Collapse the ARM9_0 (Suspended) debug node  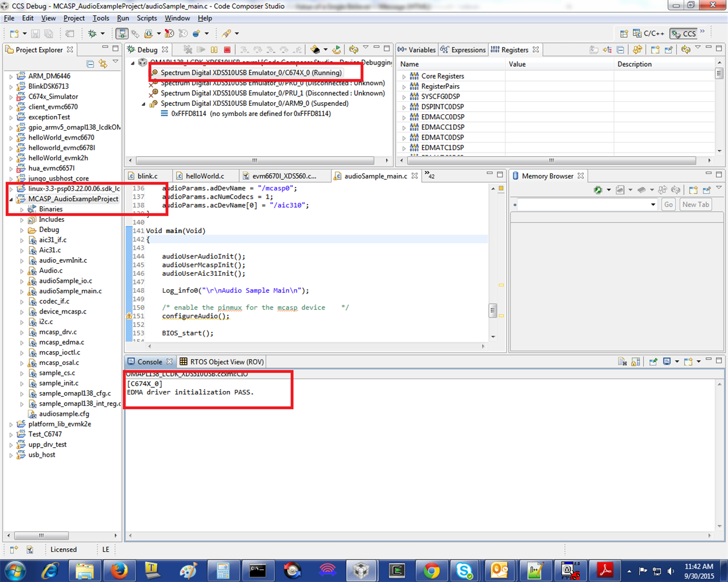coord(144,104)
